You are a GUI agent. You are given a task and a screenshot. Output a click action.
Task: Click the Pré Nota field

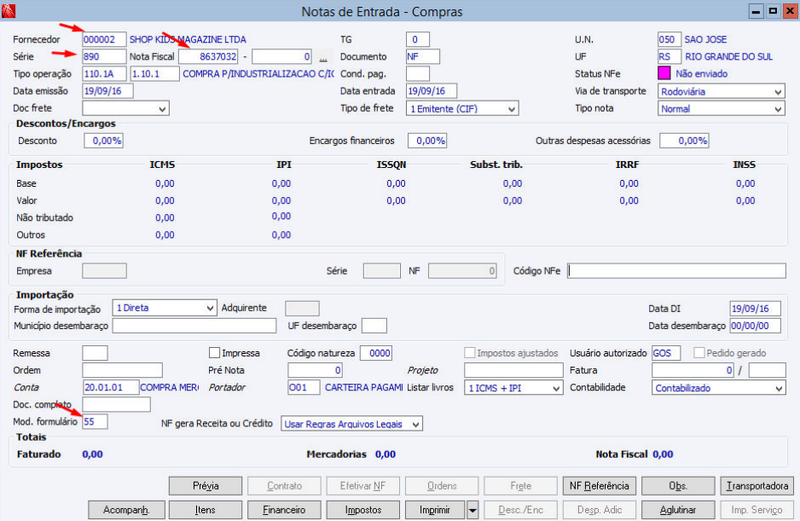pyautogui.click(x=315, y=370)
